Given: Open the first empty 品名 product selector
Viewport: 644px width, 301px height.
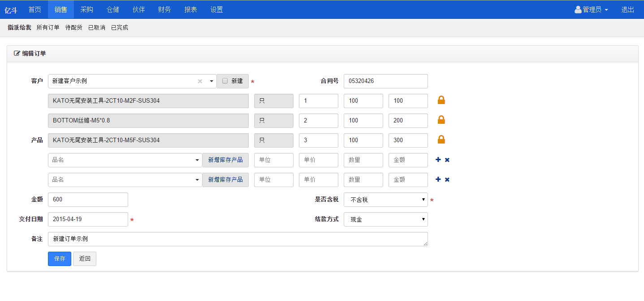Looking at the screenshot, I should (x=125, y=160).
